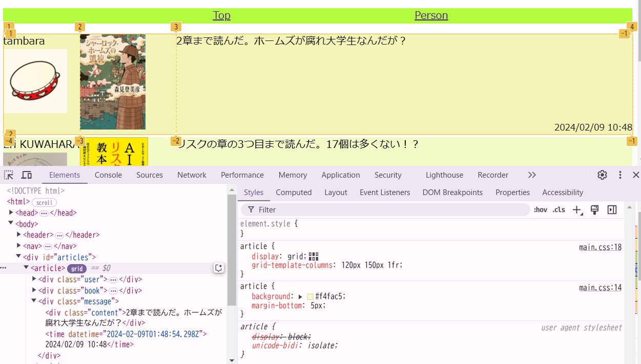Switch to the Console tab
The width and height of the screenshot is (641, 364).
click(108, 175)
